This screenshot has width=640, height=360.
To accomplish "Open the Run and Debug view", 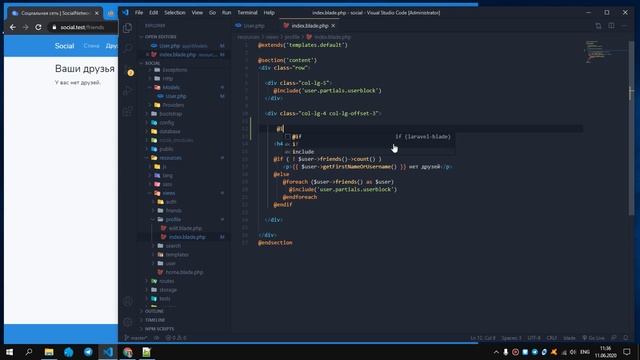I will coord(127,91).
